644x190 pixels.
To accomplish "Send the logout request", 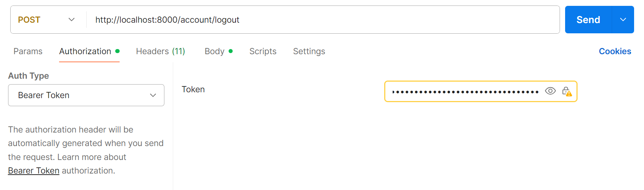I will click(588, 20).
